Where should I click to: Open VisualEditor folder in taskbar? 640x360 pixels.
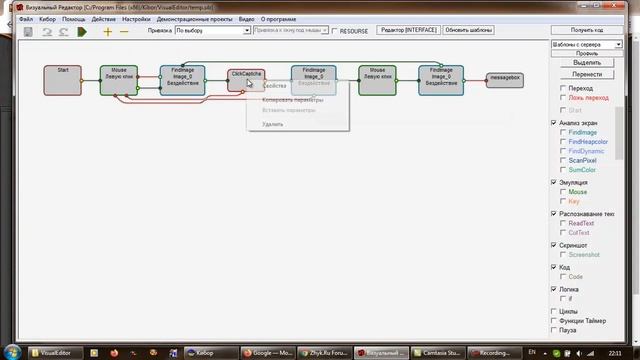[55, 353]
